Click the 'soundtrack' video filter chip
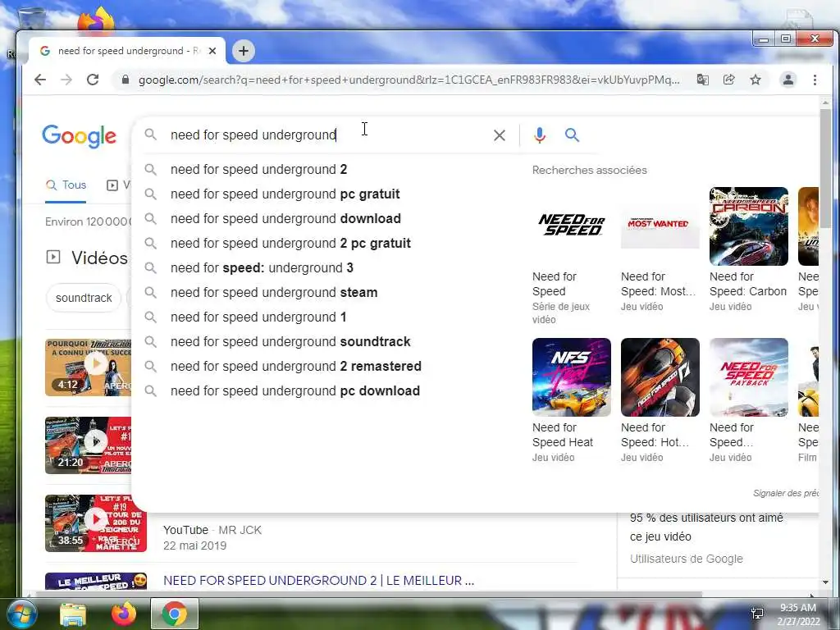 pos(84,298)
